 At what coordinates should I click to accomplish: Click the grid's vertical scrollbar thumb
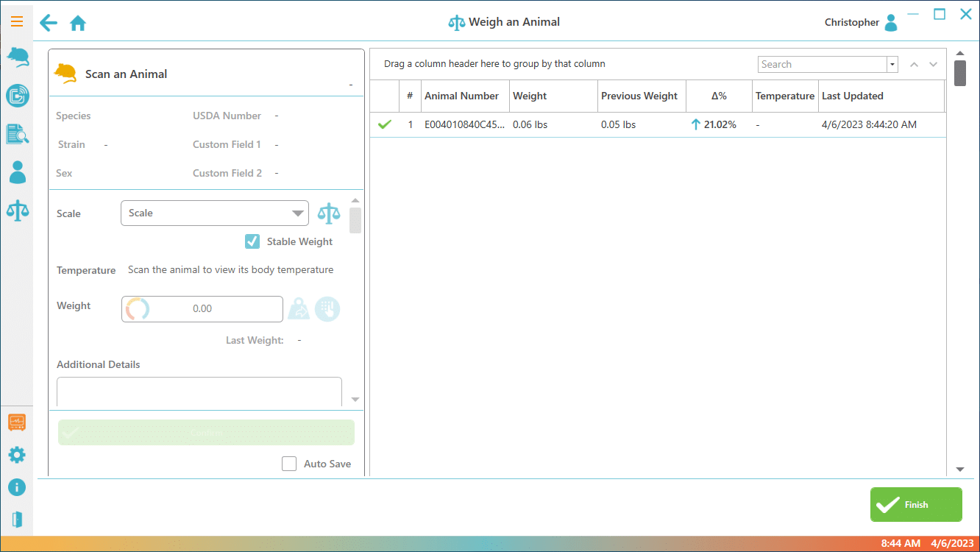tap(960, 74)
